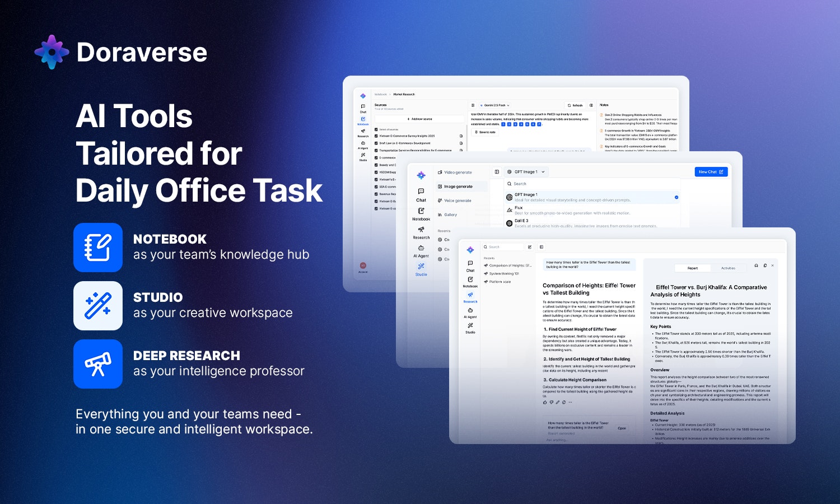Open Studio in the Notebook window sidebar
The image size is (840, 504).
(363, 157)
